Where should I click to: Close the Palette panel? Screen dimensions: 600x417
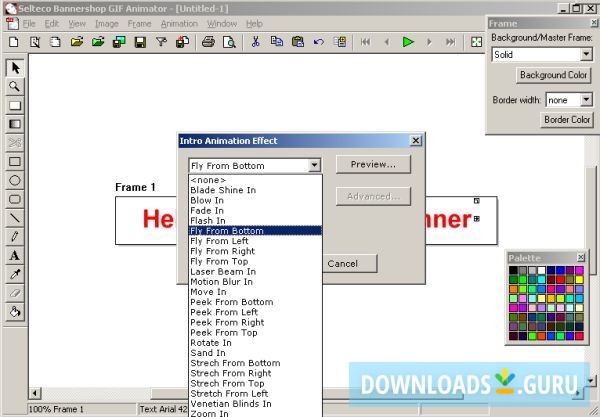[580, 257]
